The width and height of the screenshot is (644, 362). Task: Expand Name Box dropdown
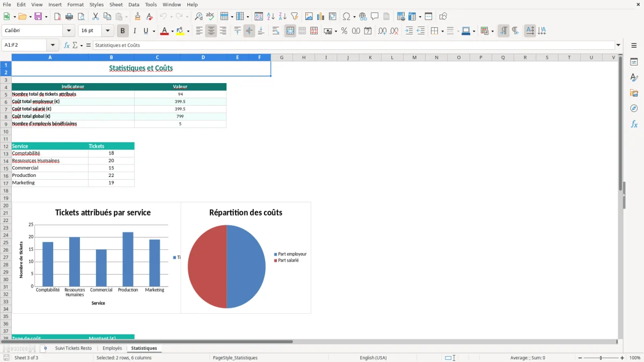[x=53, y=46]
